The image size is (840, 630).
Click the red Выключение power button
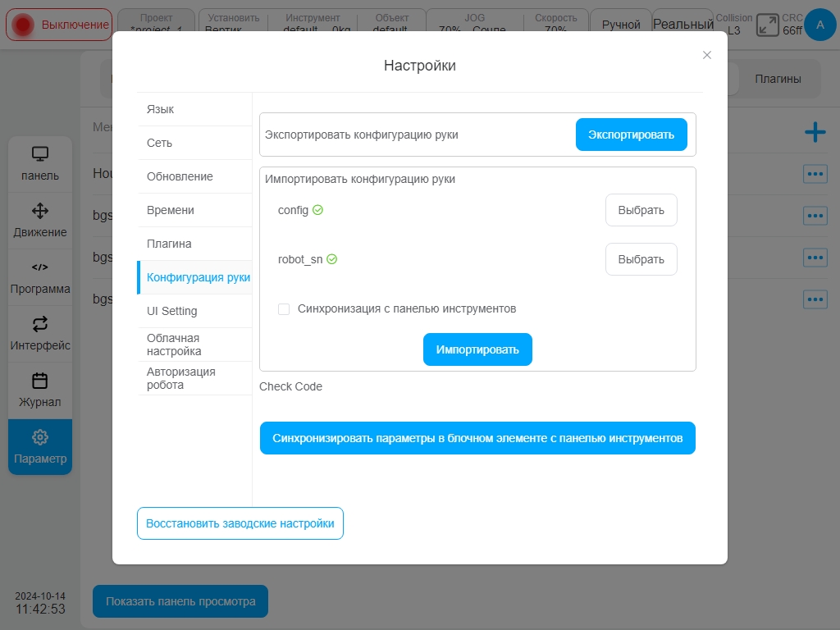59,25
